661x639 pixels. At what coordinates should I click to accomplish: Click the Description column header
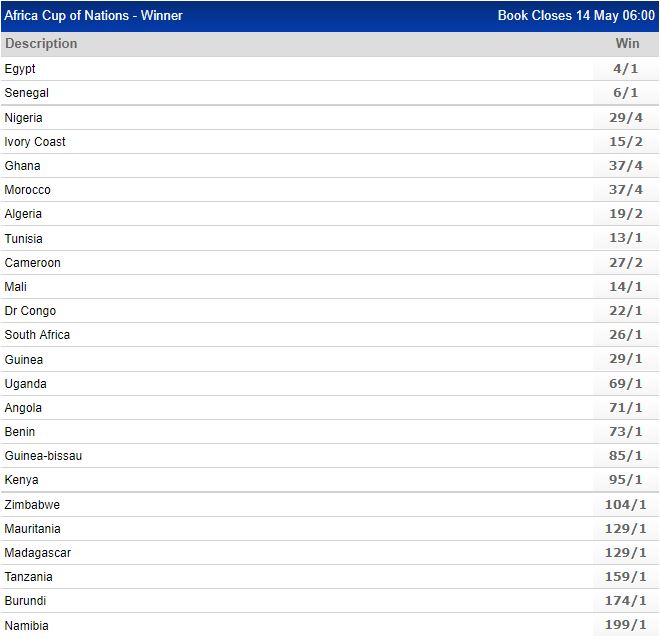point(41,44)
